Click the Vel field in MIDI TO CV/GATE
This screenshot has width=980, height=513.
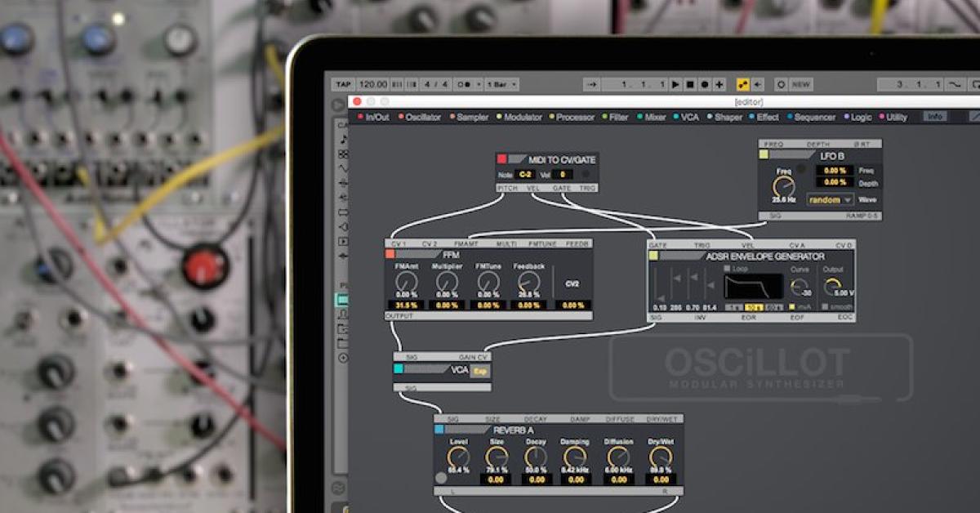(x=562, y=174)
